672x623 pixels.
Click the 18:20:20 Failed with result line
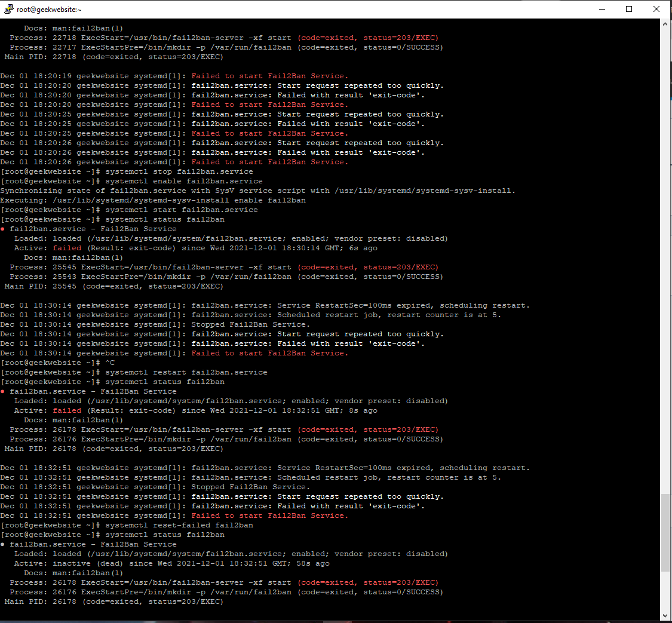213,95
